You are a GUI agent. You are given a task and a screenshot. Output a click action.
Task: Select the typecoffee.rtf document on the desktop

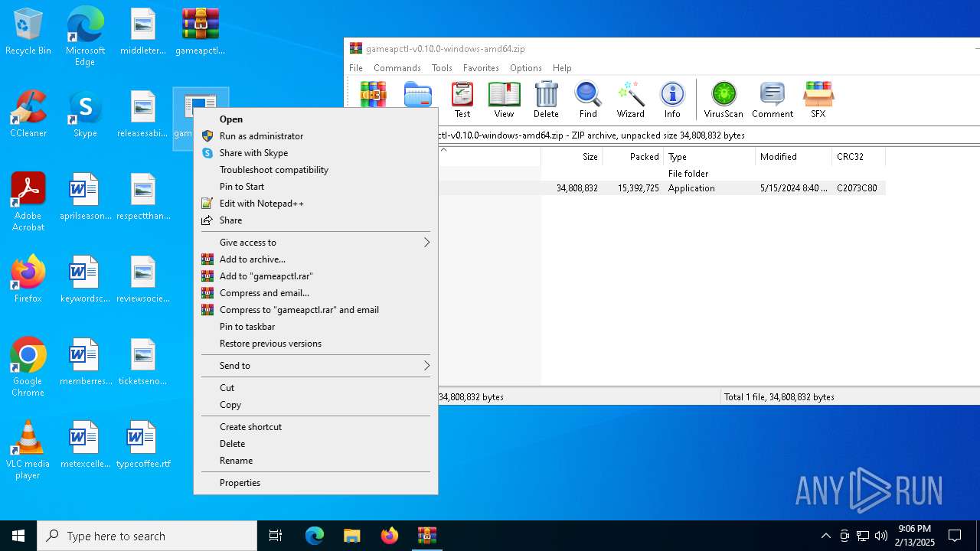[143, 445]
